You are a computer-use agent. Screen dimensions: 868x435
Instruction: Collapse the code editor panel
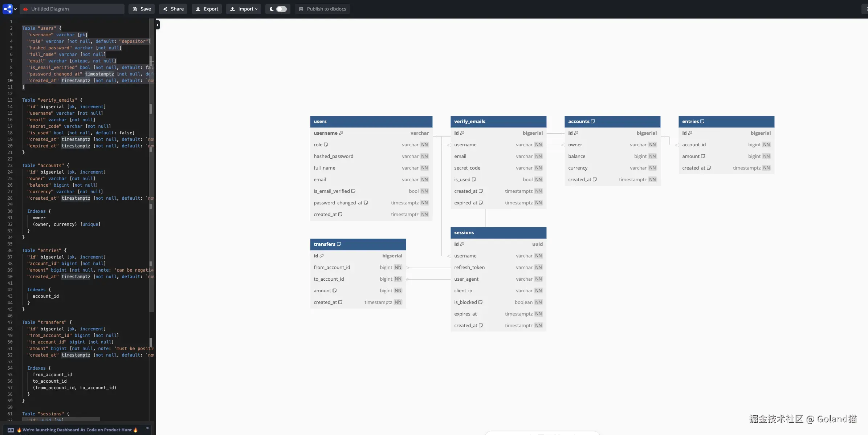click(x=158, y=25)
